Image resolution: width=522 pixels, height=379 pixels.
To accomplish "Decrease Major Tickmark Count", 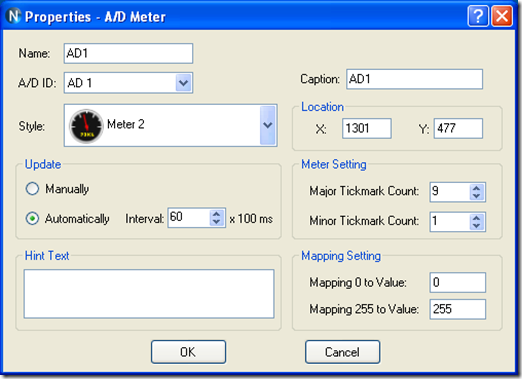I will (477, 196).
